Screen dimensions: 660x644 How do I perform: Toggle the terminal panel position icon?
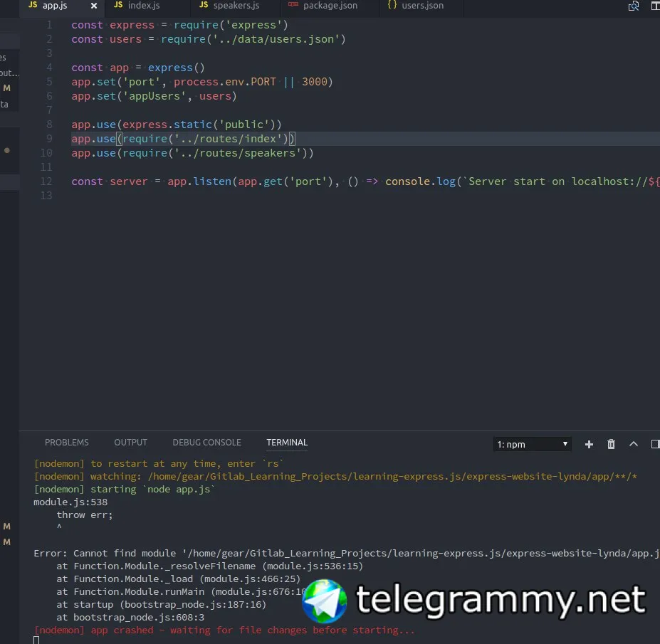point(655,444)
